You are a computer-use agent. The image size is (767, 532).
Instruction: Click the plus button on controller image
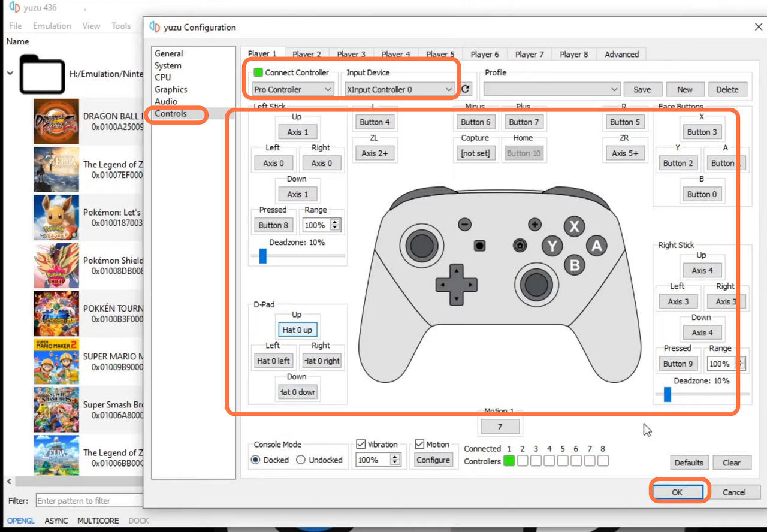coord(535,225)
